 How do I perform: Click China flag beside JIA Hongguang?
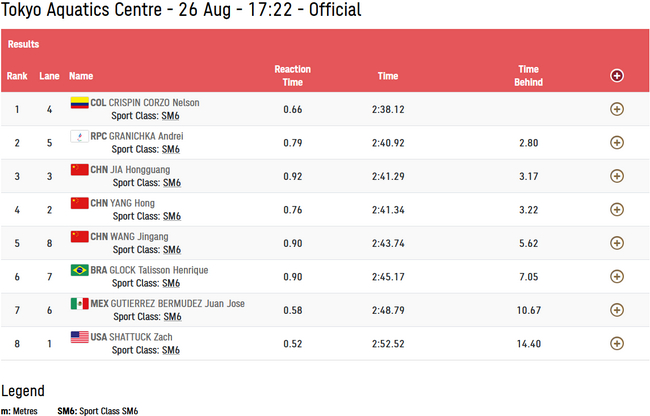(x=79, y=169)
